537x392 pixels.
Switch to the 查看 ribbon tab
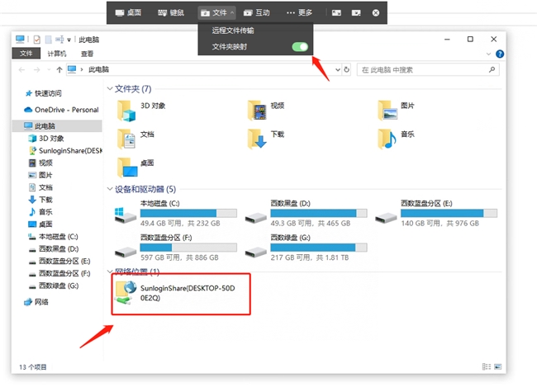(87, 54)
